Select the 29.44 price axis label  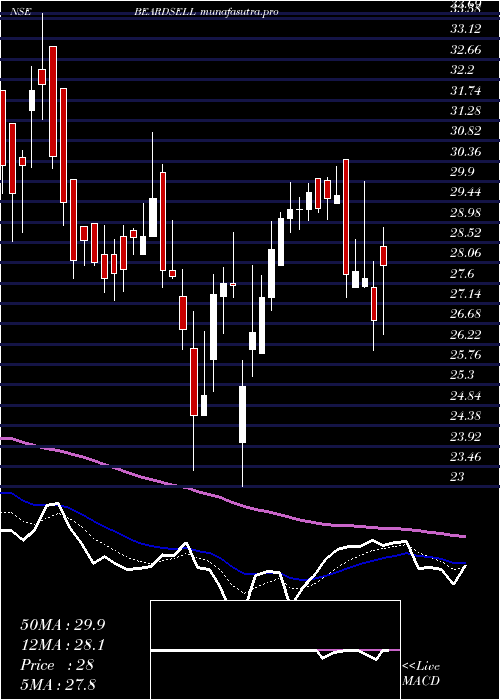(466, 192)
